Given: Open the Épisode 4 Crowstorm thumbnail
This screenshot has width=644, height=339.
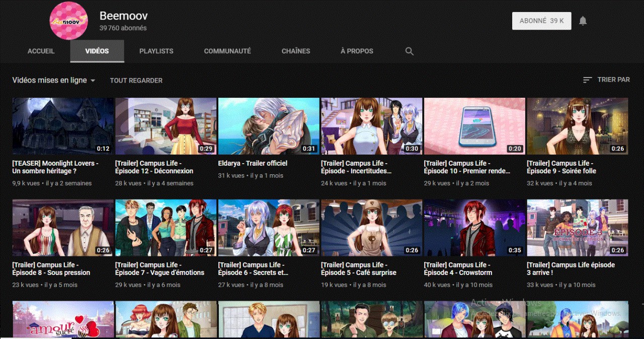Looking at the screenshot, I should point(474,228).
